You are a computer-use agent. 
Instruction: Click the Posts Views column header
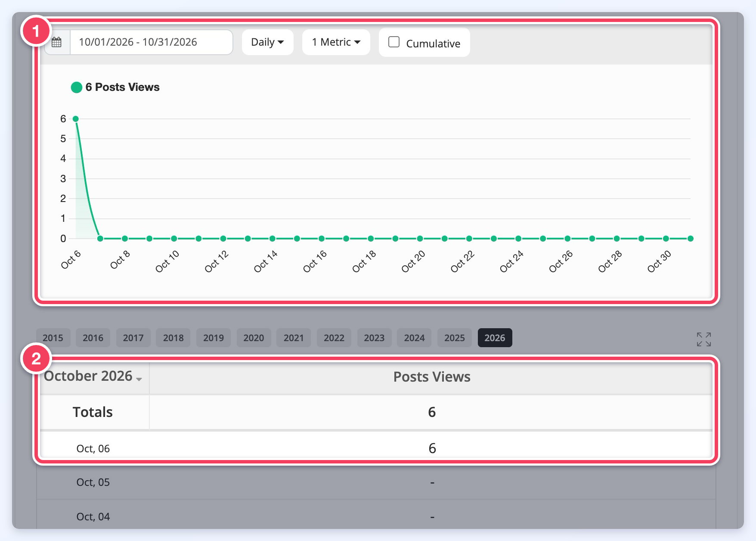click(x=432, y=377)
